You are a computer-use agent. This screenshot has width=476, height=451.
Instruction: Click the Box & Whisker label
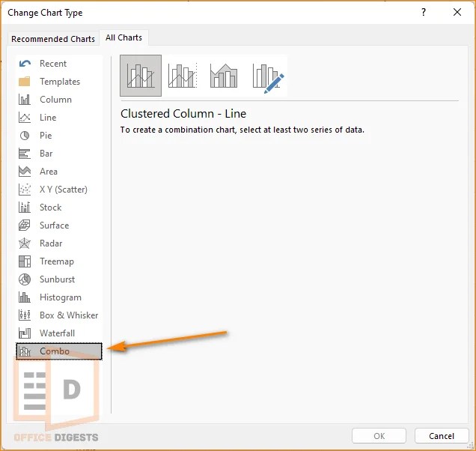coord(69,315)
